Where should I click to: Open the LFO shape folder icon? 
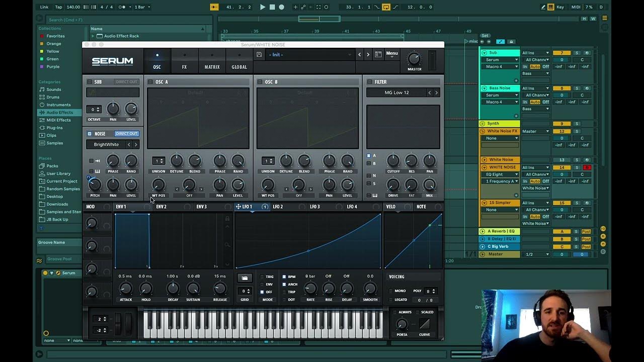coord(245,278)
